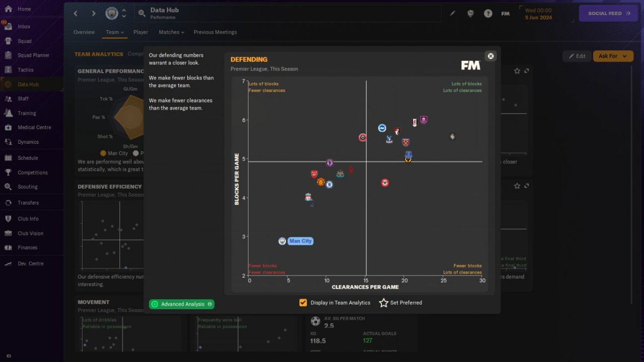Go back using the left navigation arrow

click(76, 14)
